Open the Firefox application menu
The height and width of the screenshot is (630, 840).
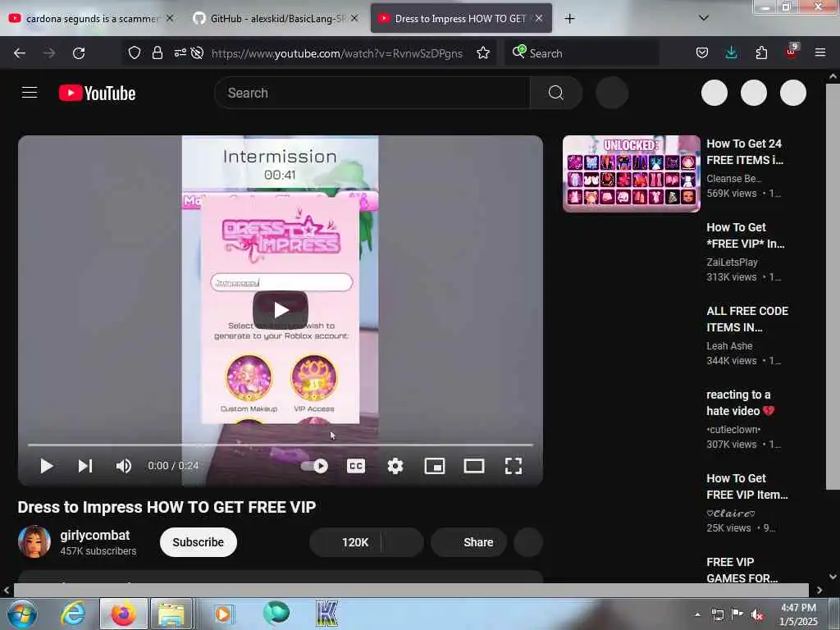coord(820,53)
